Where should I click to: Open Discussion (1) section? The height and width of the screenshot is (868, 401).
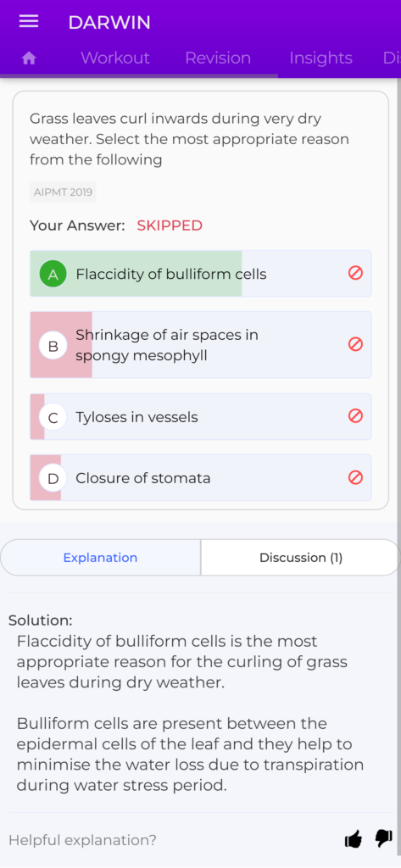(x=301, y=558)
